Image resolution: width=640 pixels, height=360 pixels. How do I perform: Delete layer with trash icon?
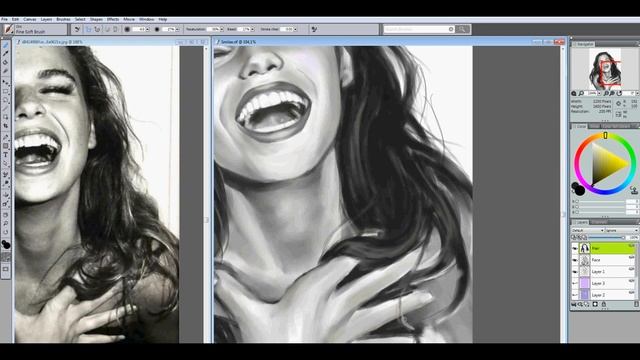coord(636,304)
